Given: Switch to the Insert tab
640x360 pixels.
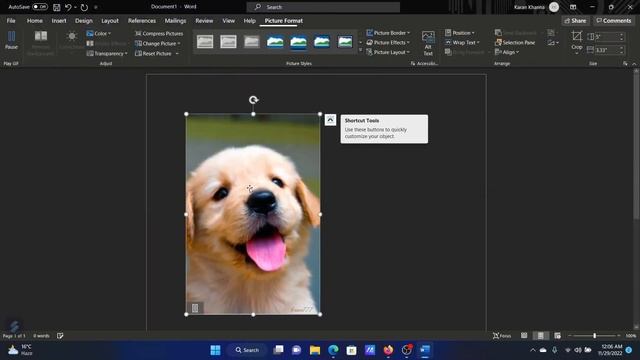Looking at the screenshot, I should [59, 21].
